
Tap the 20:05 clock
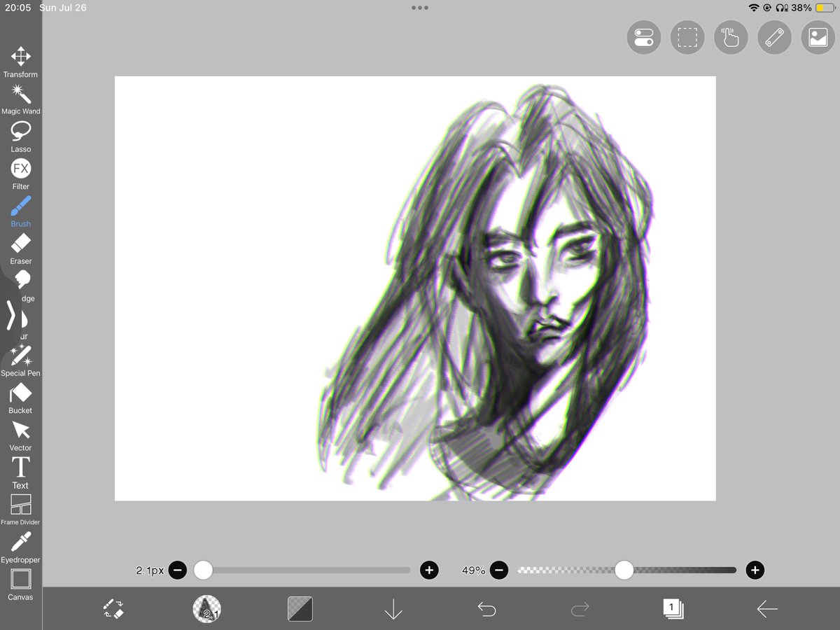coord(17,8)
